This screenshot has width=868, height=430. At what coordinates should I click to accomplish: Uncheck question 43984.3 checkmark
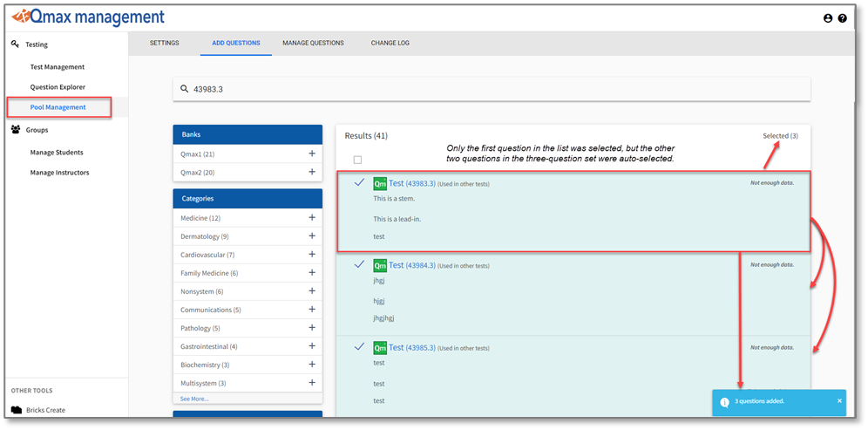point(358,264)
